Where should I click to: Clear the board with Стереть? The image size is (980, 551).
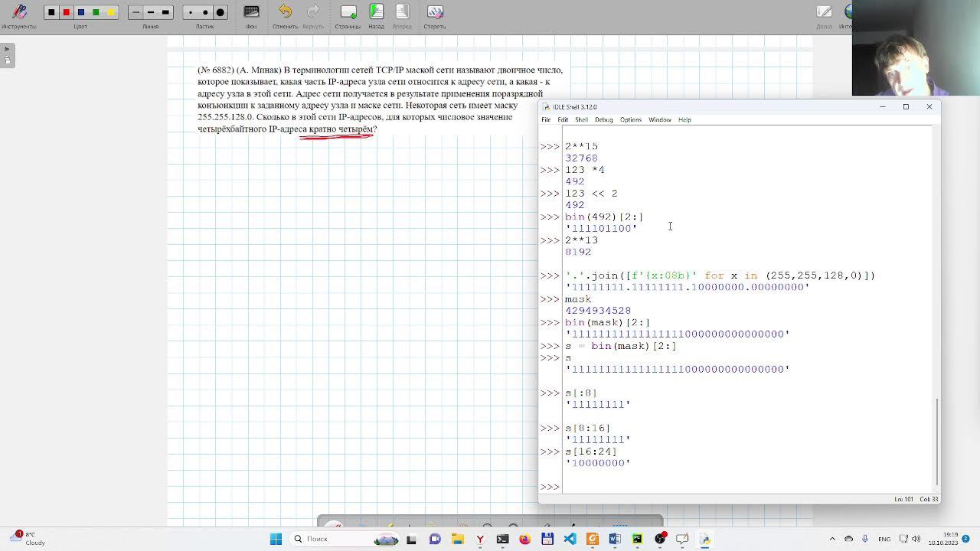[x=434, y=13]
